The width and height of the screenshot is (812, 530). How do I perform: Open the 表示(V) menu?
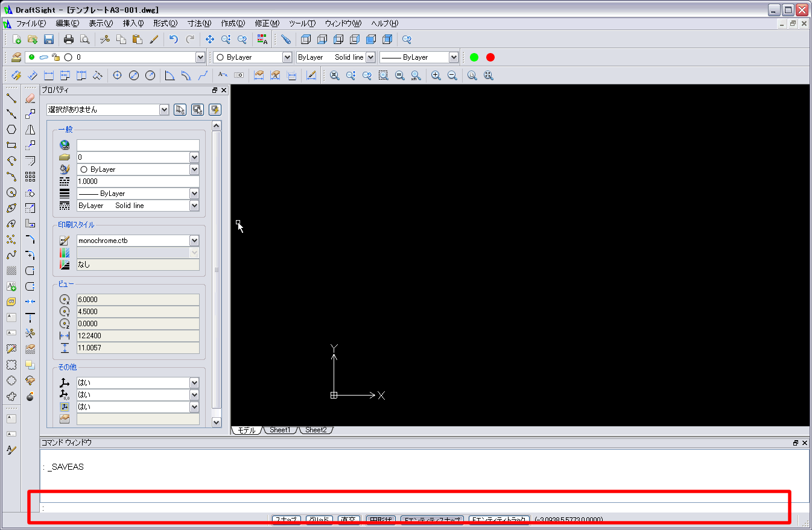(101, 24)
